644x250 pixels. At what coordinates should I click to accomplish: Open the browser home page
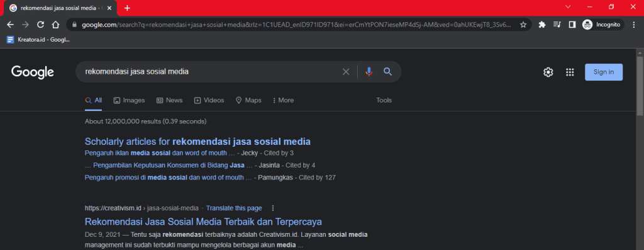click(x=55, y=25)
